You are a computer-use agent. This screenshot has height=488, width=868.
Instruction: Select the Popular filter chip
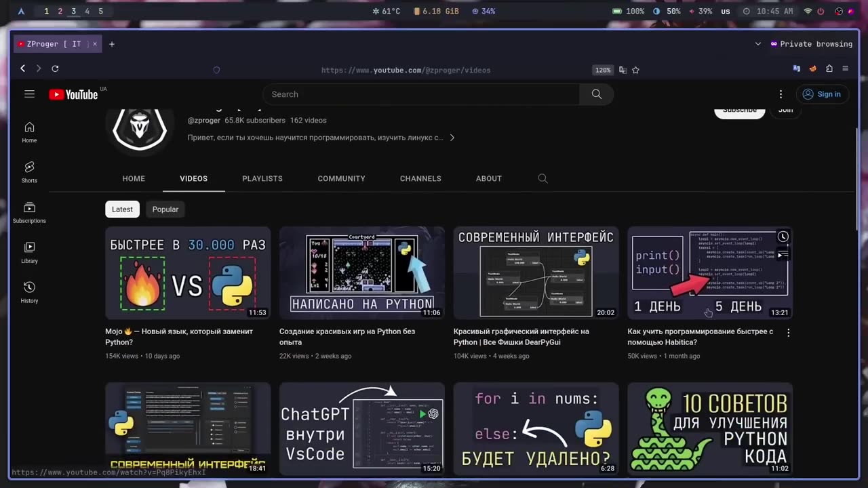tap(165, 209)
